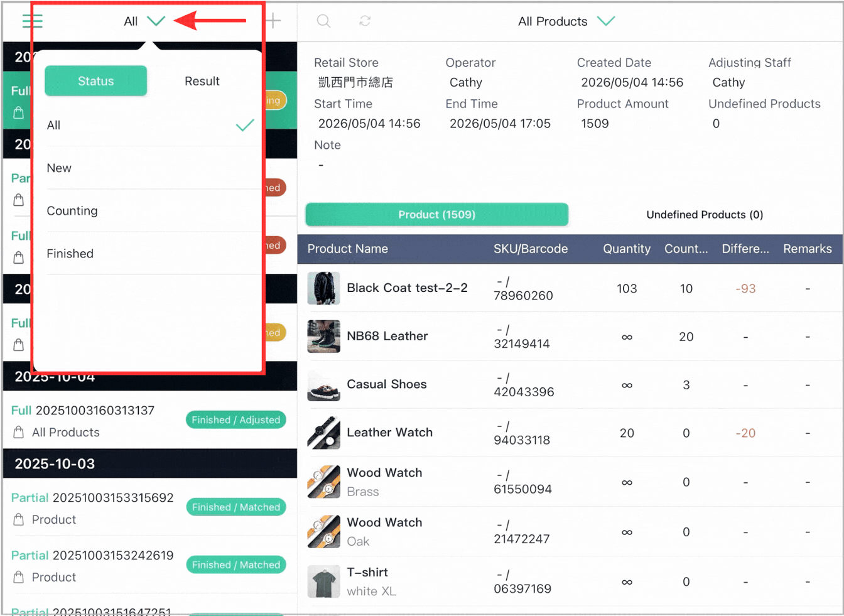The width and height of the screenshot is (844, 616).
Task: Select the Finished status option
Action: pyautogui.click(x=151, y=253)
